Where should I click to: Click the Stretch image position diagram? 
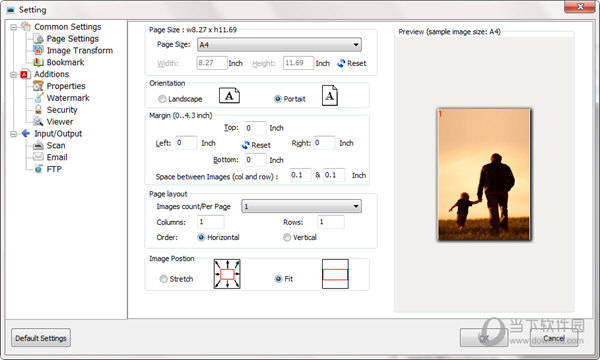(x=227, y=274)
